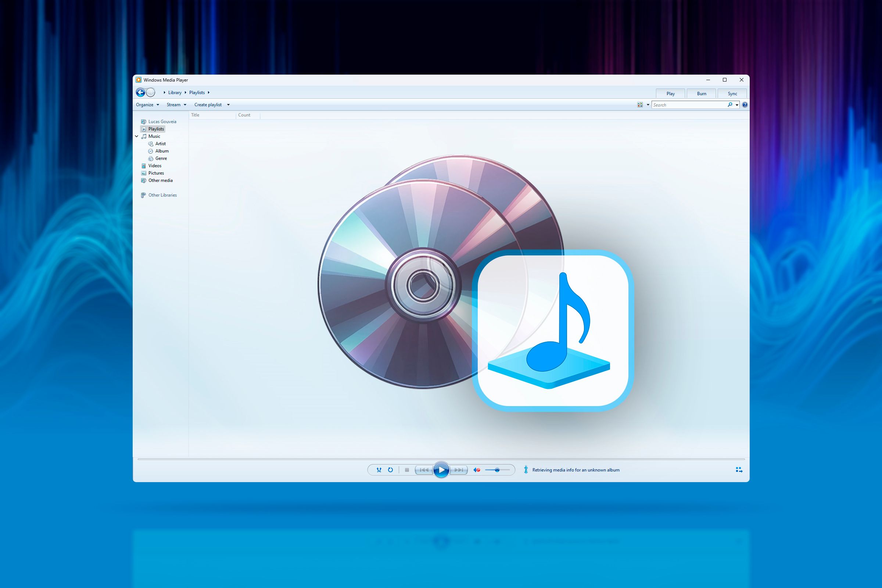Click the Sync tab

[732, 93]
